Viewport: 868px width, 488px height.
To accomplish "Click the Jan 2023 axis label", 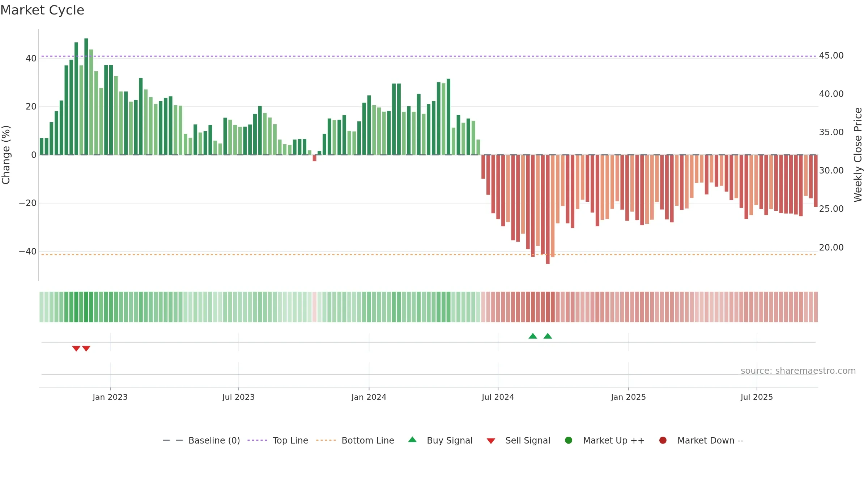I will pyautogui.click(x=110, y=397).
